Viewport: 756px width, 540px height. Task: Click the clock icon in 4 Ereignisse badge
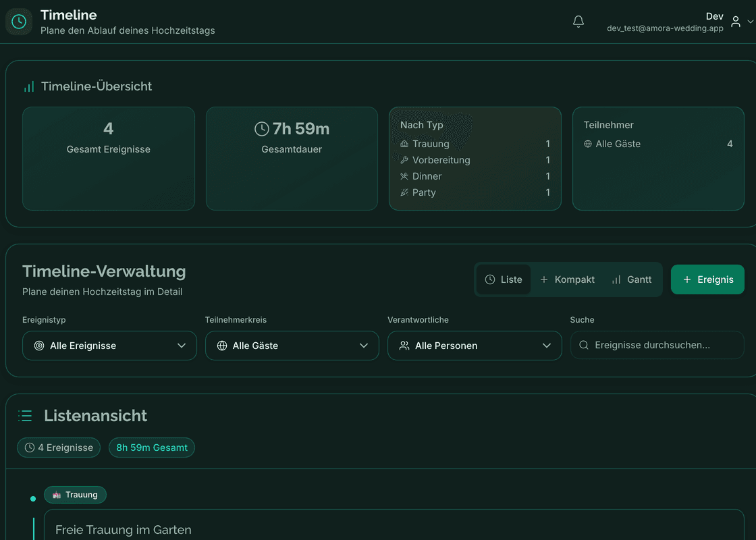[x=30, y=448]
